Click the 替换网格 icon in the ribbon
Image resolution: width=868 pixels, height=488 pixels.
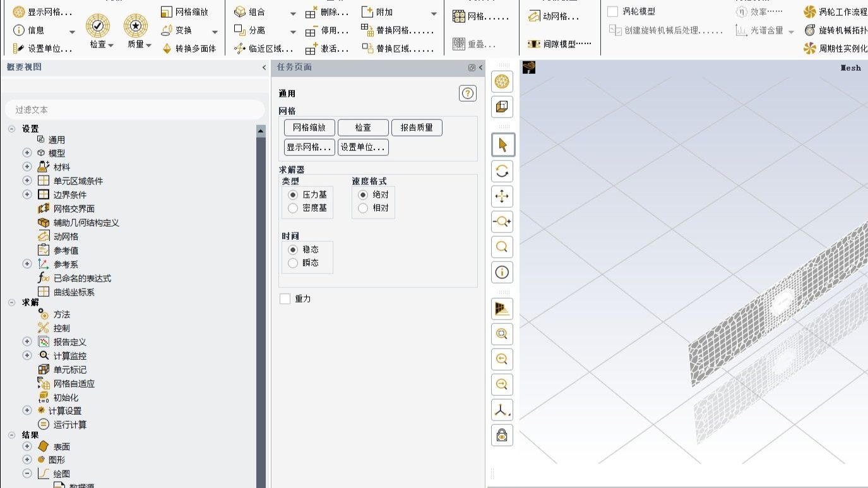point(367,30)
